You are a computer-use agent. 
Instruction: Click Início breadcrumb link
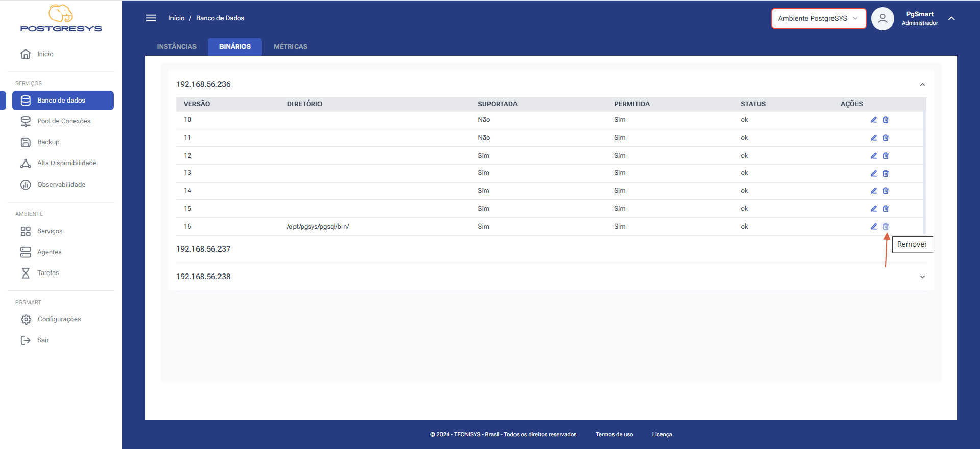[x=177, y=18]
